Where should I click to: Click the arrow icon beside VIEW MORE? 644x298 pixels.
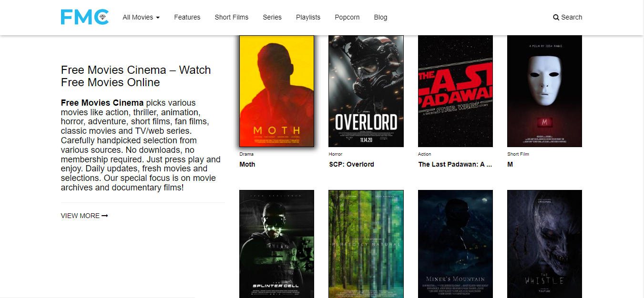point(105,216)
